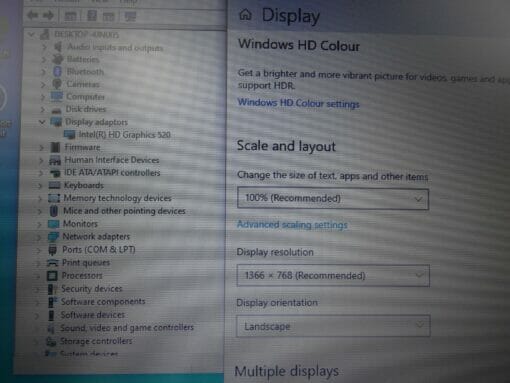Screen dimensions: 510x383
Task: Click the Intel(R) HD Graphics 520 icon
Action: point(69,135)
